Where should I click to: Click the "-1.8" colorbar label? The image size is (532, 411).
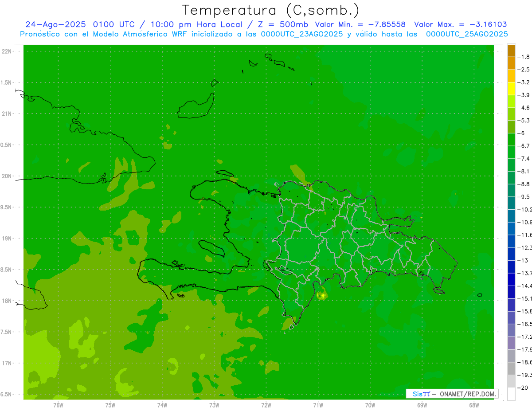point(524,57)
